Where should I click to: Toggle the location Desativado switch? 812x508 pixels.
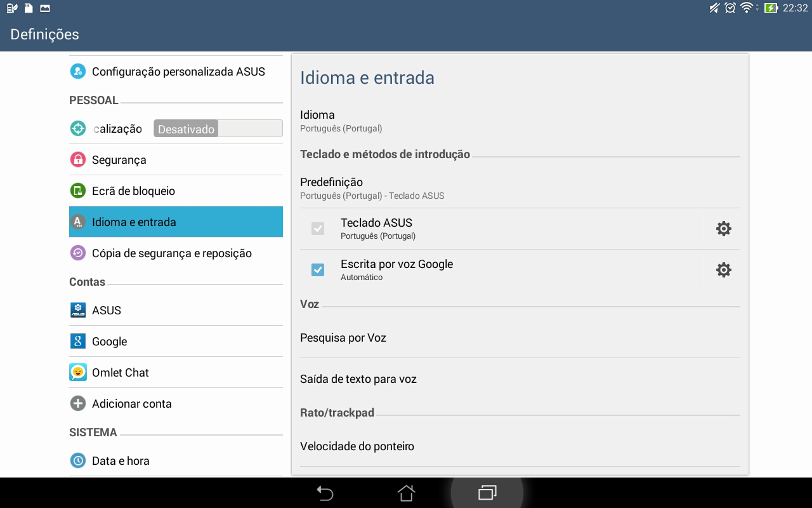click(218, 128)
